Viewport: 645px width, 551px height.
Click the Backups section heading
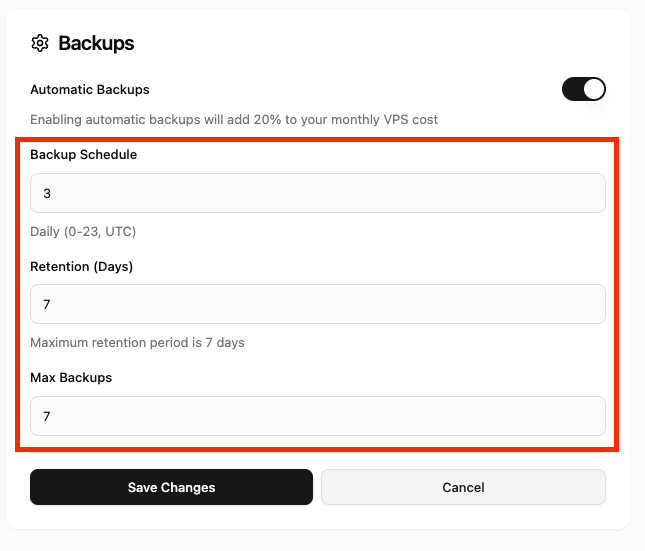coord(96,43)
